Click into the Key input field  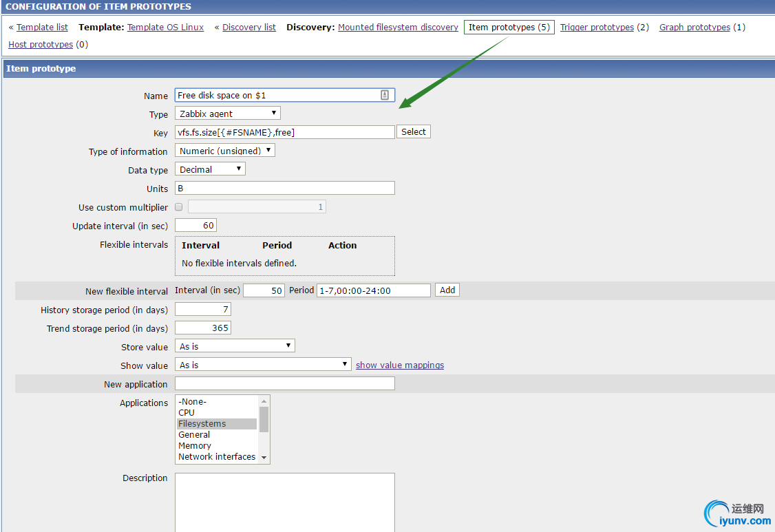[x=285, y=132]
